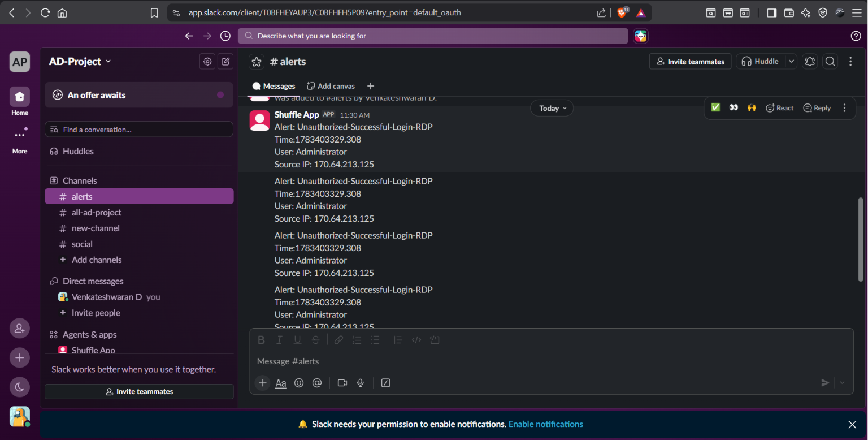Open Venkateshwaran D direct message
868x440 pixels.
139,297
